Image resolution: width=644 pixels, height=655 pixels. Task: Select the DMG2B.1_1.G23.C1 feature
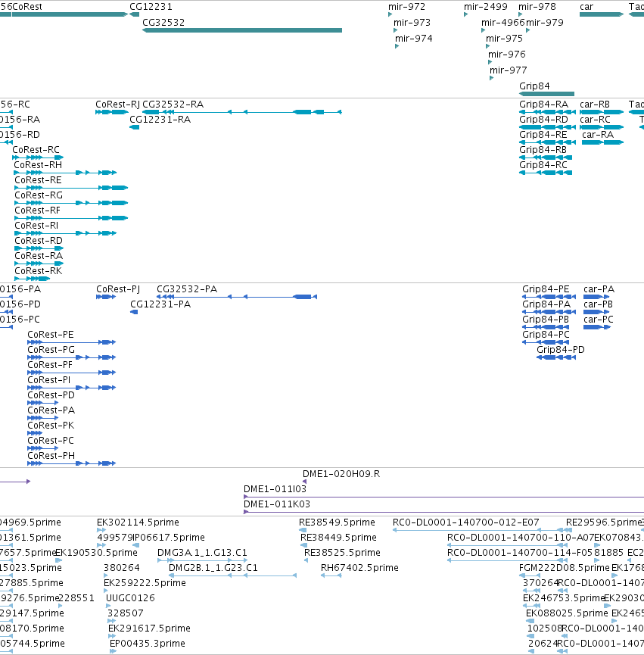(x=232, y=575)
